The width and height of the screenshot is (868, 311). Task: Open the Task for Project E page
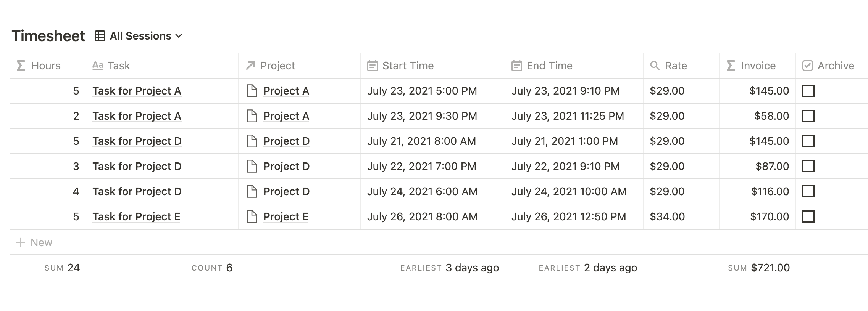click(136, 216)
